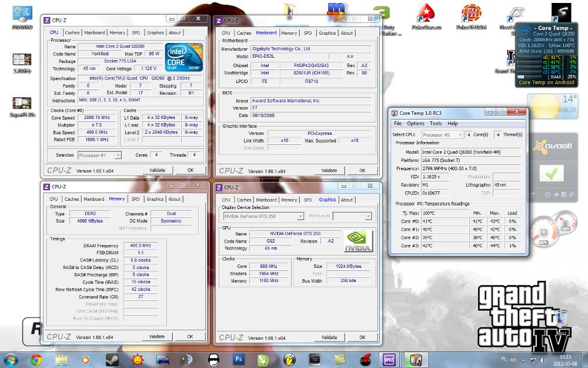Switch to CPU-Z taskbar button
This screenshot has height=368, width=588.
point(389,359)
